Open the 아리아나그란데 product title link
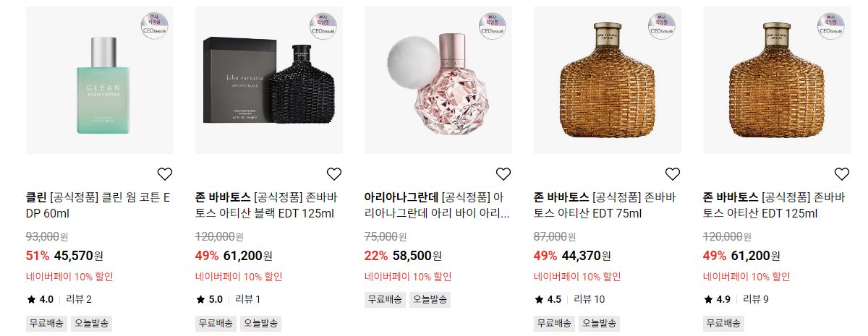 click(438, 205)
